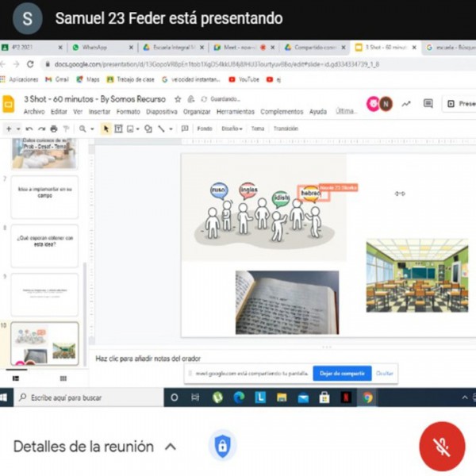Open File Explorer from taskbar
The image size is (476, 476).
coord(282,397)
